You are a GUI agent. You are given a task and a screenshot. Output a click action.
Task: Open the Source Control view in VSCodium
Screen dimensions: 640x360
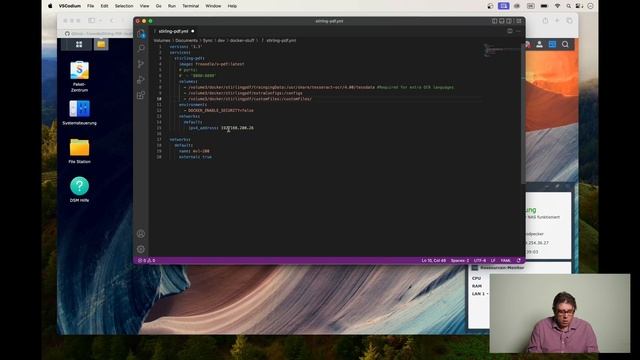[141, 64]
